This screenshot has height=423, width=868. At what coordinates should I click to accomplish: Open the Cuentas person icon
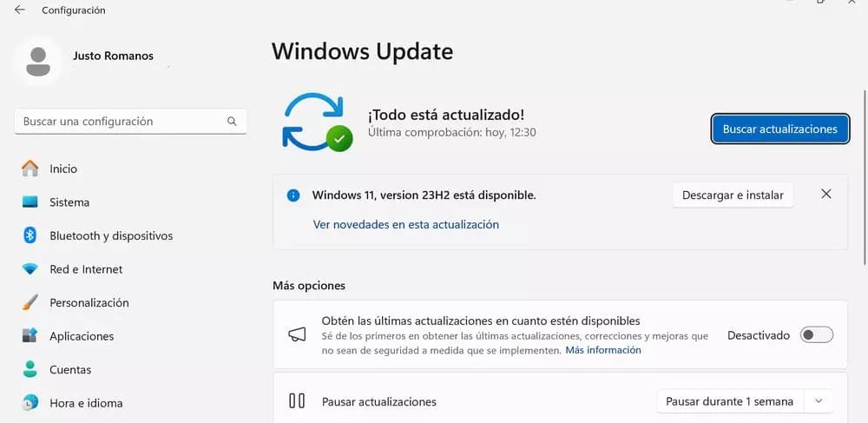click(x=30, y=369)
